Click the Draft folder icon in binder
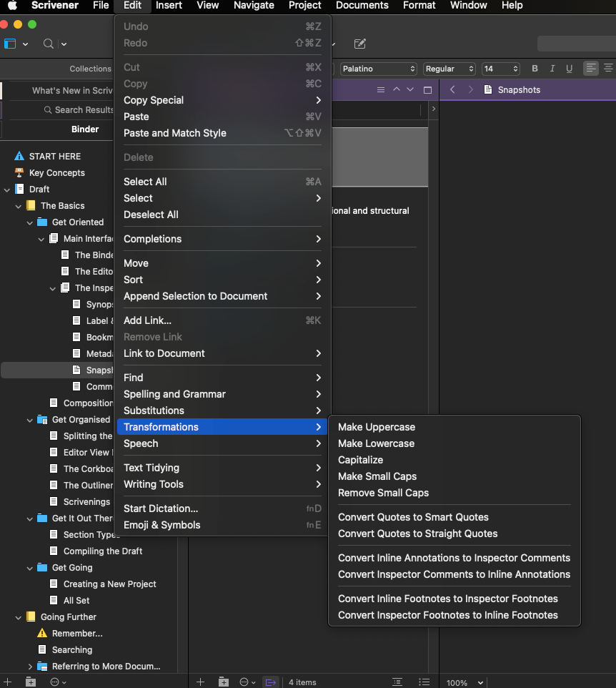Screen dimensions: 616x688 19,189
